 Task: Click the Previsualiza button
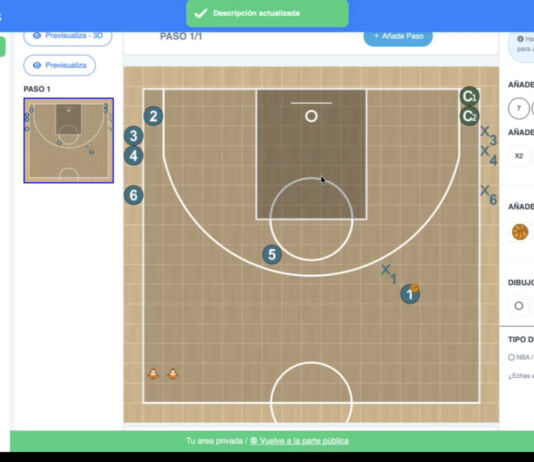[60, 65]
